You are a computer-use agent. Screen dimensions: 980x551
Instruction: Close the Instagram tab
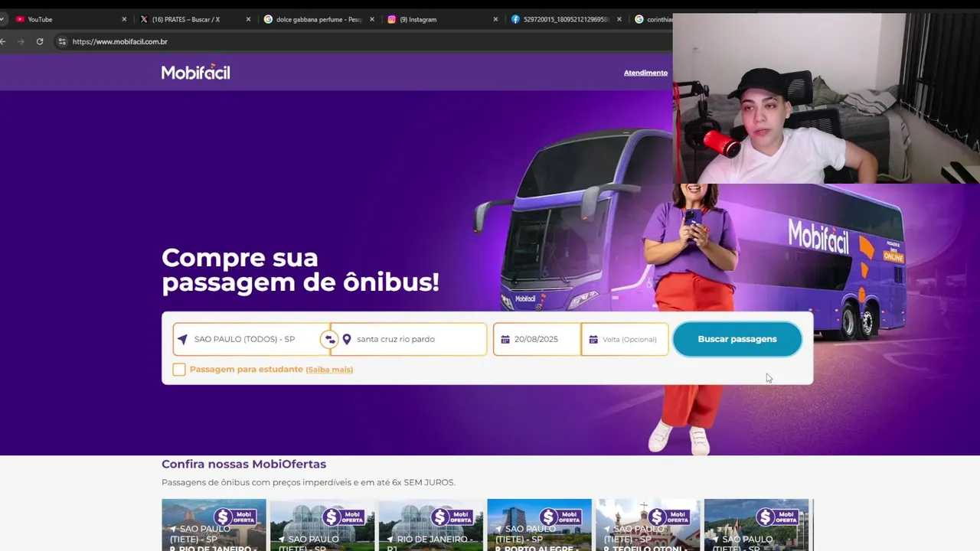495,19
